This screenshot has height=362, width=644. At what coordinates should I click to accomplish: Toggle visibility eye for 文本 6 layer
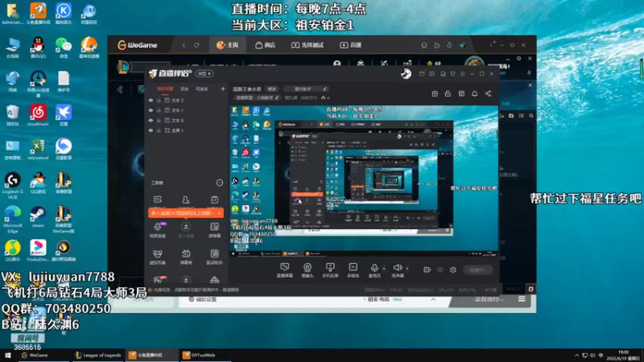point(151,120)
